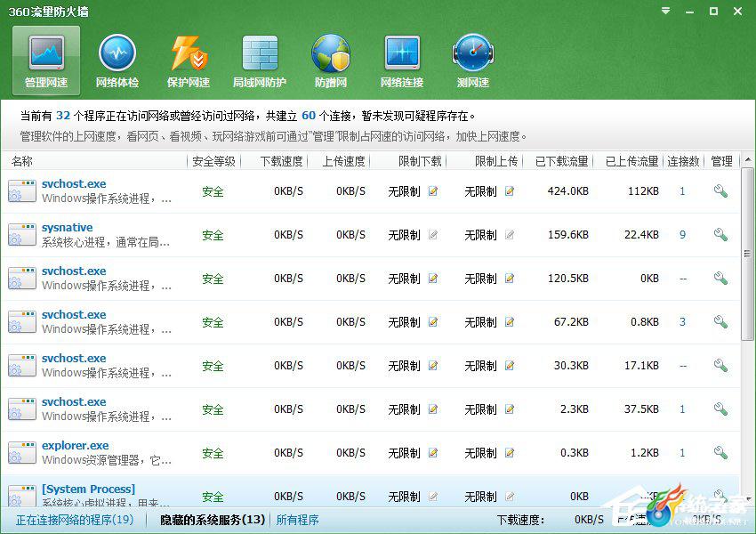
Task: Click the process list scrollbar thumb
Action: click(748, 254)
